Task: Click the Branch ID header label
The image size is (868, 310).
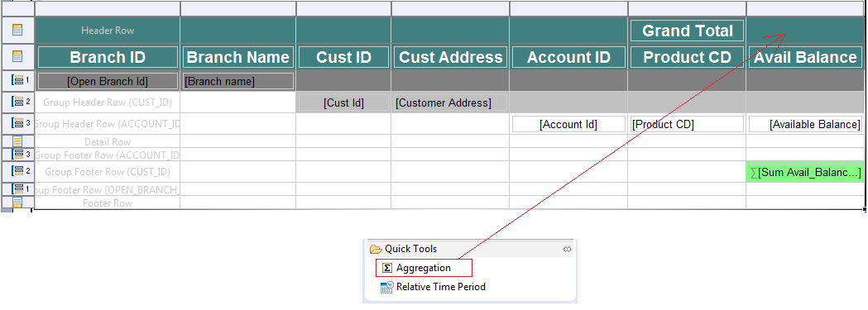Action: pos(108,57)
